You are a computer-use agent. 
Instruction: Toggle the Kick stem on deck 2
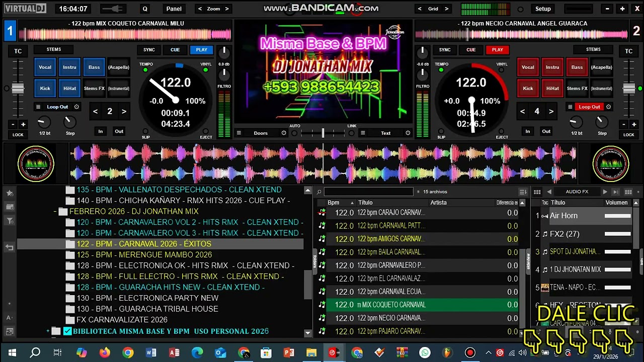(x=528, y=88)
